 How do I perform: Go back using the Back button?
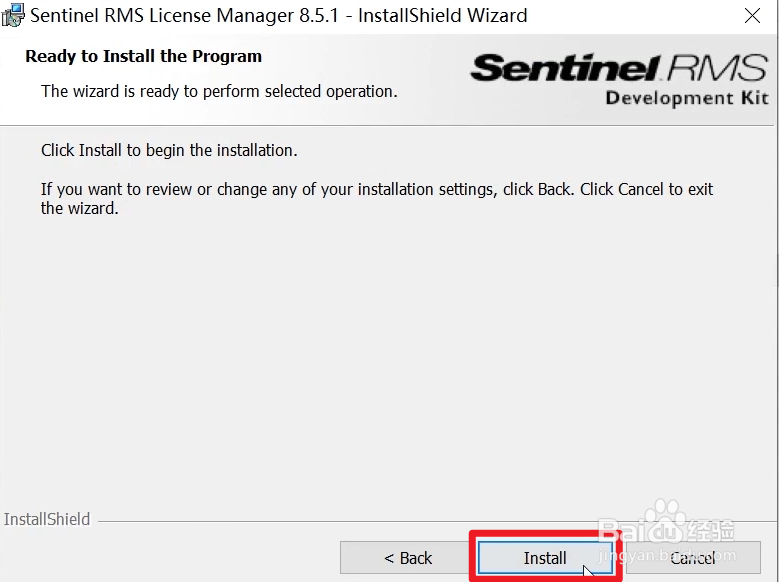(408, 558)
